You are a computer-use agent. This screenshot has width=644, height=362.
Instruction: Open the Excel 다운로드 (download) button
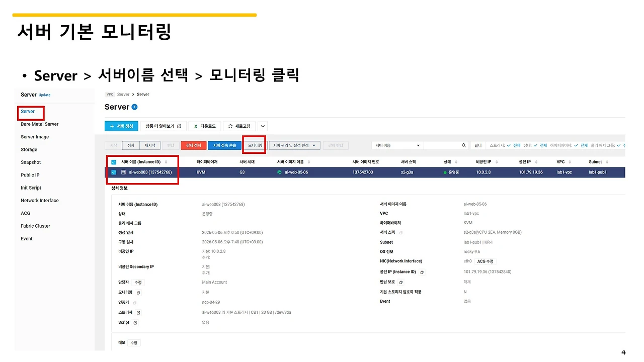(x=205, y=126)
